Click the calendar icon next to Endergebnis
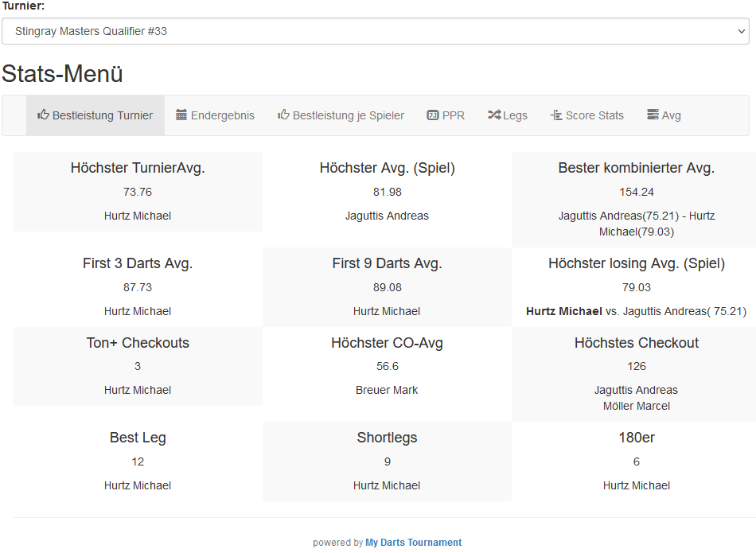This screenshot has height=553, width=756. pyautogui.click(x=181, y=115)
